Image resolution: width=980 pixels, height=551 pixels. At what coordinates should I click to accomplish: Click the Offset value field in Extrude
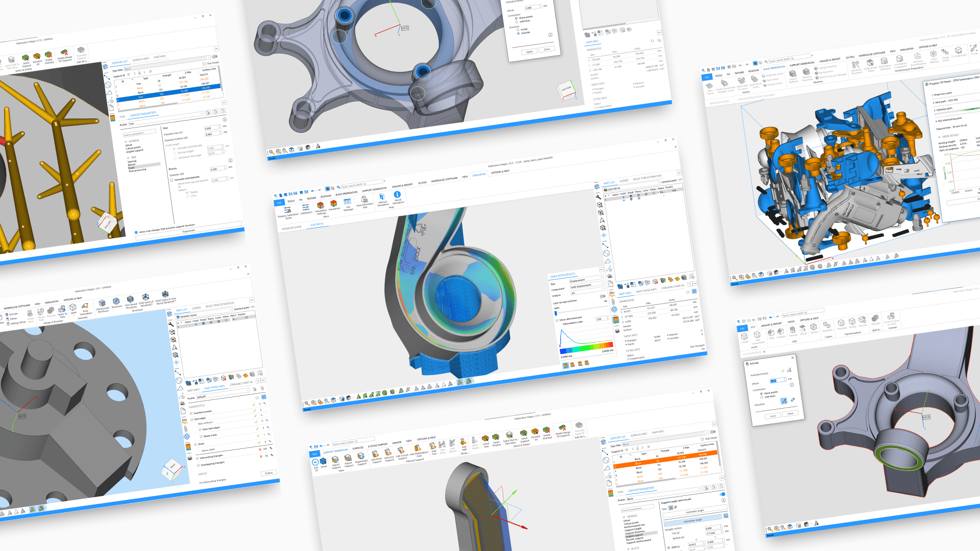click(x=776, y=381)
